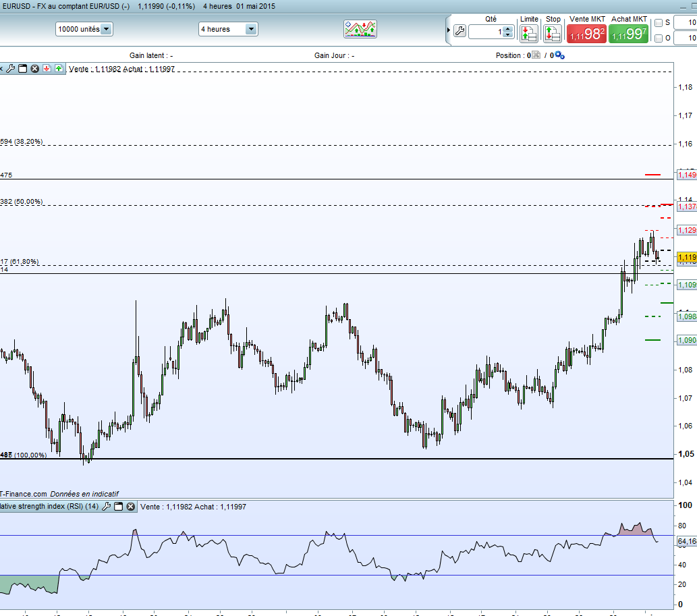Click the Gain latent label
The width and height of the screenshot is (697, 616).
coord(151,55)
